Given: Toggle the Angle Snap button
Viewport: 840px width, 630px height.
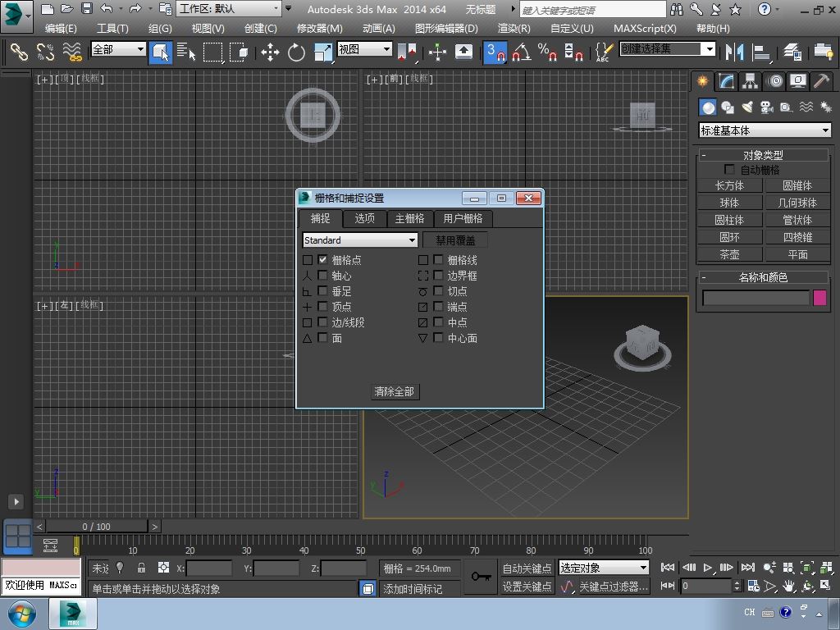Looking at the screenshot, I should (x=521, y=52).
